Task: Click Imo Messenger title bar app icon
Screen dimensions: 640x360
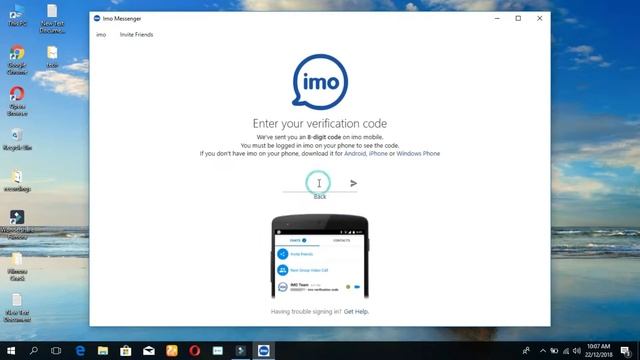Action: (97, 18)
